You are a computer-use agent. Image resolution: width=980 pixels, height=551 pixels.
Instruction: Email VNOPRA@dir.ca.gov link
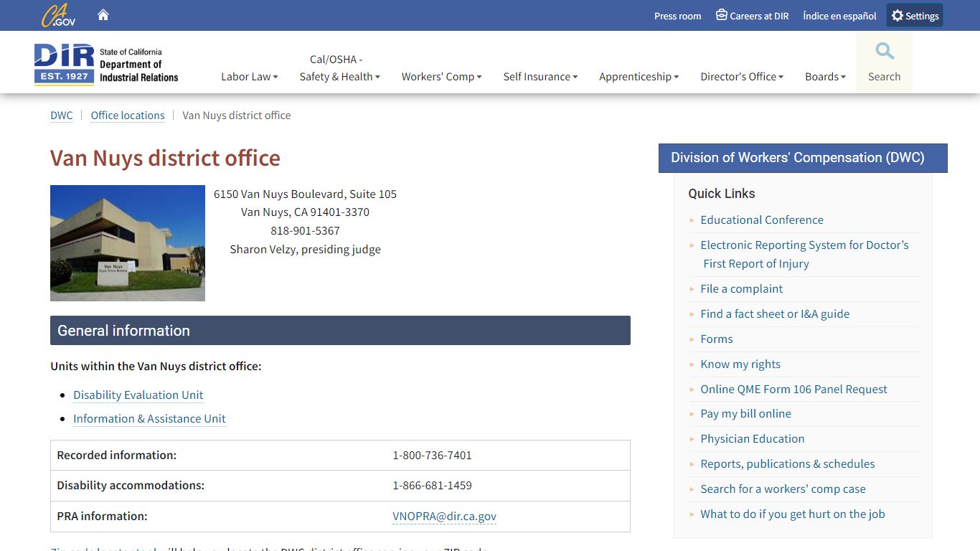click(x=444, y=517)
